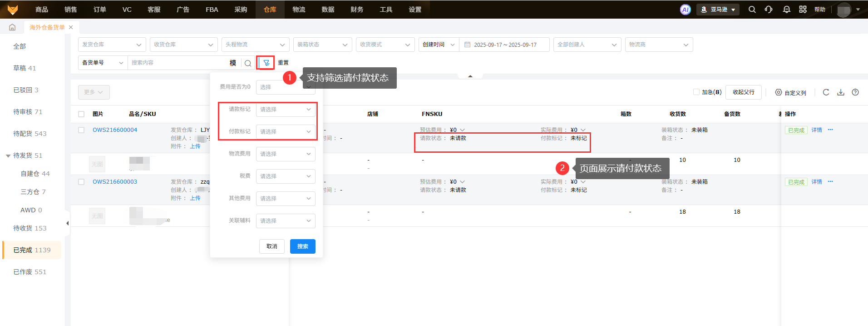Image resolution: width=868 pixels, height=326 pixels.
Task: Open the 全部创建人 dropdown
Action: (587, 45)
